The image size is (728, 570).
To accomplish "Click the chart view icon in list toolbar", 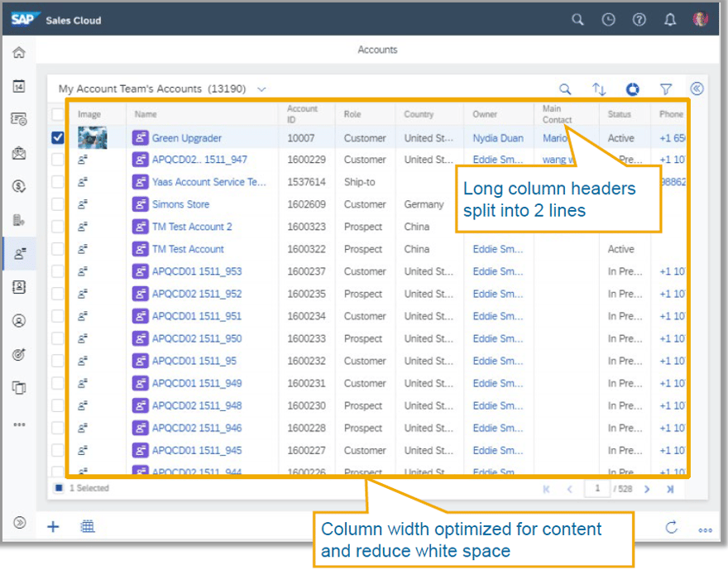I will 632,89.
